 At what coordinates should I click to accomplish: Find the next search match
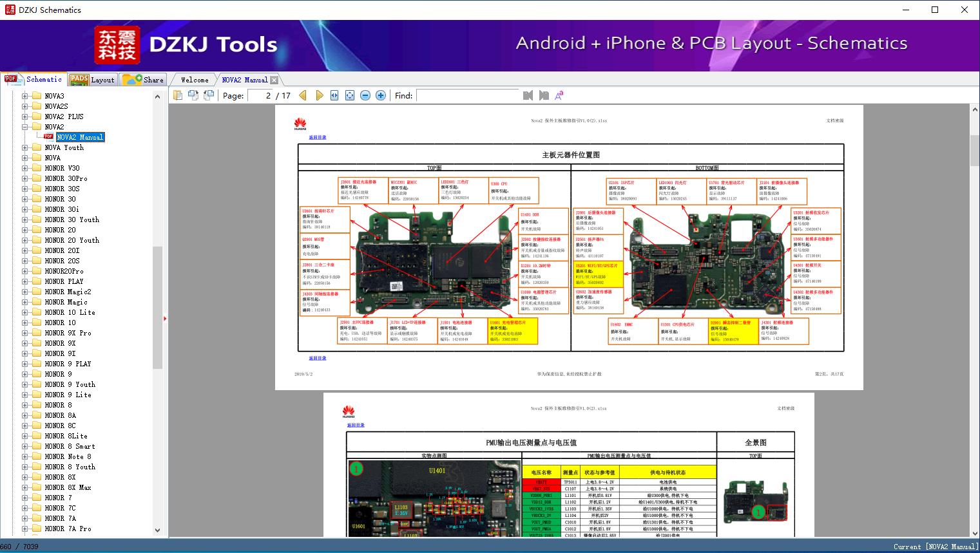point(544,95)
